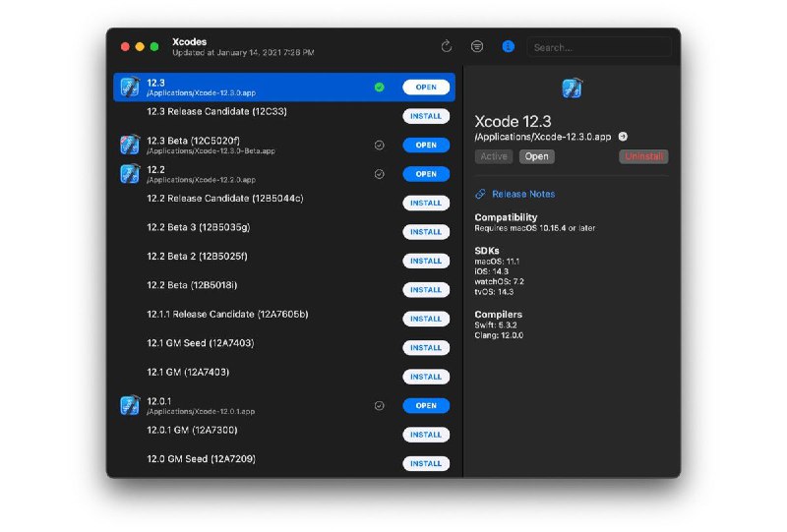Click the Compilers heading
This screenshot has width=787, height=532.
click(499, 314)
